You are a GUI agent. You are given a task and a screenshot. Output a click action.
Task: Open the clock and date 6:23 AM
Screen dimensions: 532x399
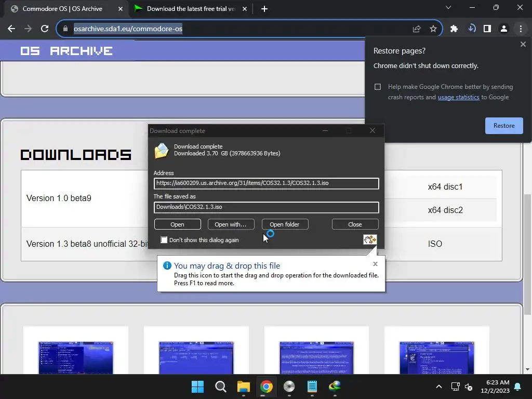[x=495, y=387]
